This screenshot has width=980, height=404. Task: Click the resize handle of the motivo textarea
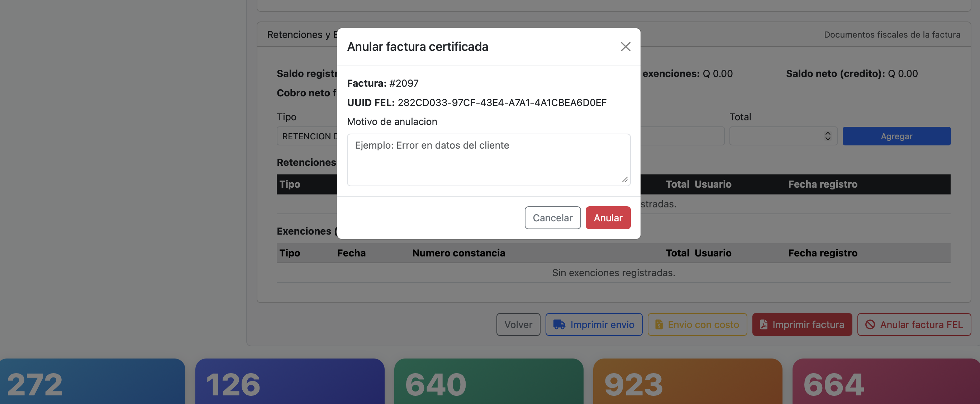(x=625, y=180)
